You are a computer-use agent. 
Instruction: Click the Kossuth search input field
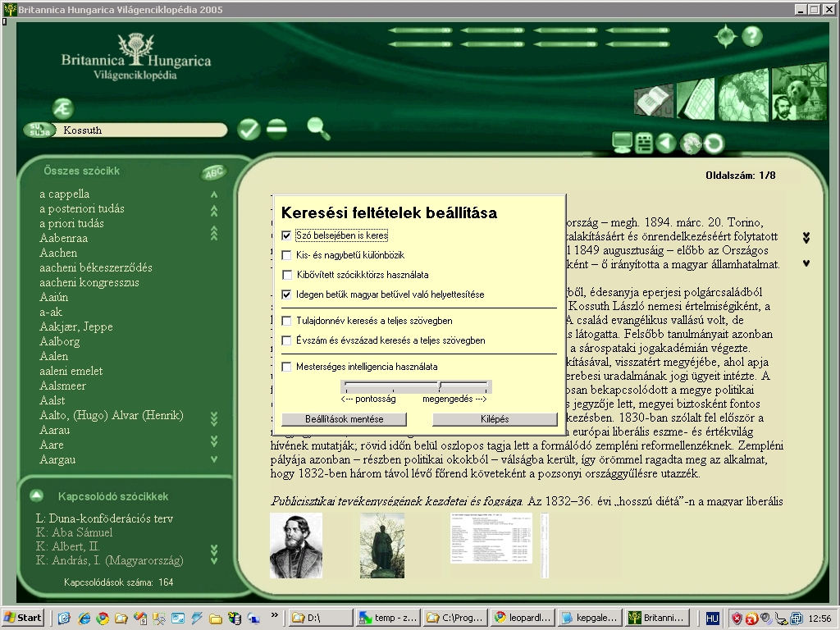pos(143,130)
